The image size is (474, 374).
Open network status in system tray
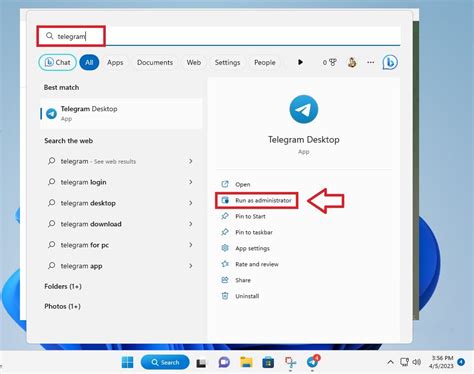point(404,362)
